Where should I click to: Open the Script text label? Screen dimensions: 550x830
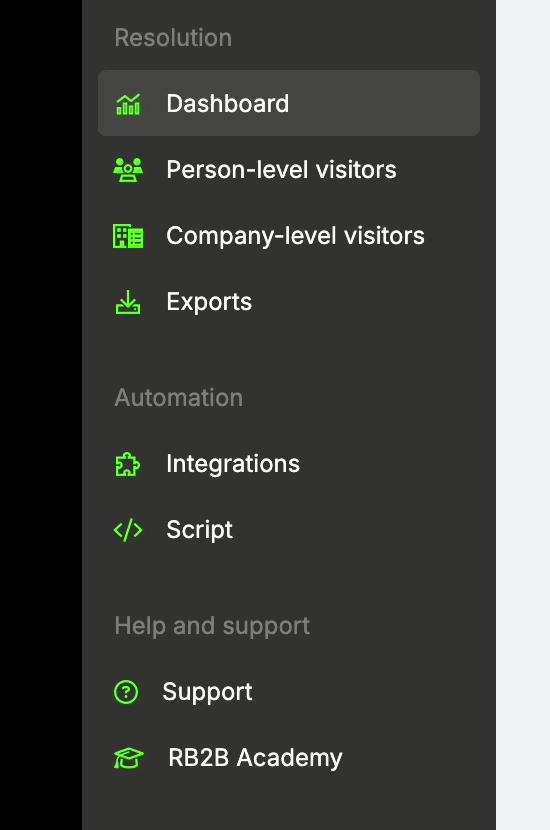pyautogui.click(x=200, y=530)
